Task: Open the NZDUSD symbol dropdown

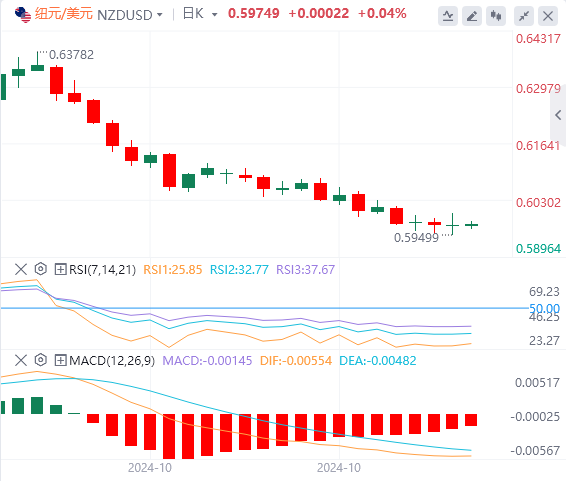Action: tap(130, 15)
